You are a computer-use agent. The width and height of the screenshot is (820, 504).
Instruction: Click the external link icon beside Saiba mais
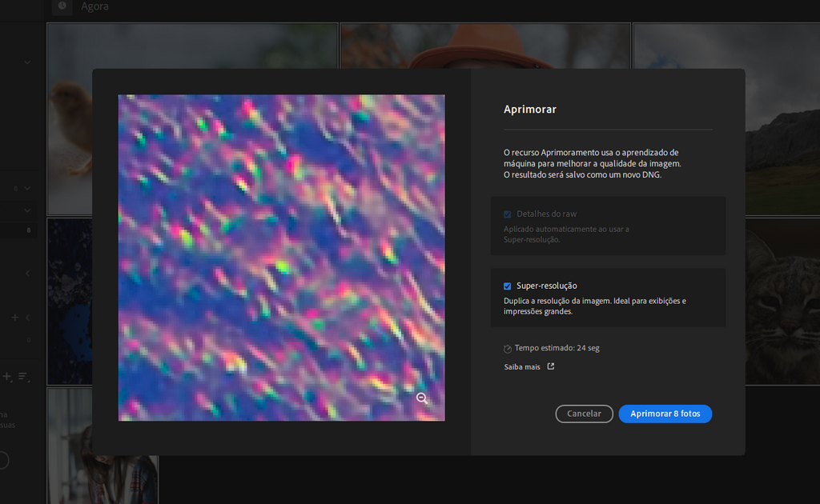[x=550, y=366]
